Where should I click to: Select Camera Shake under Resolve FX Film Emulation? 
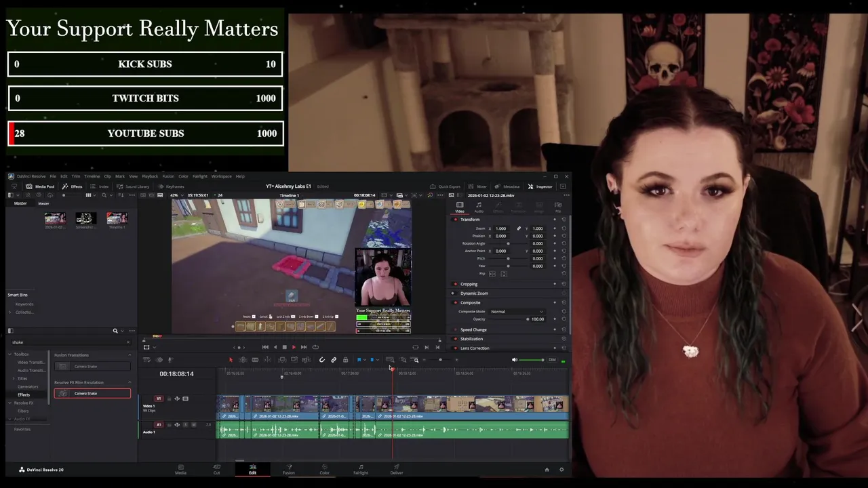point(92,394)
